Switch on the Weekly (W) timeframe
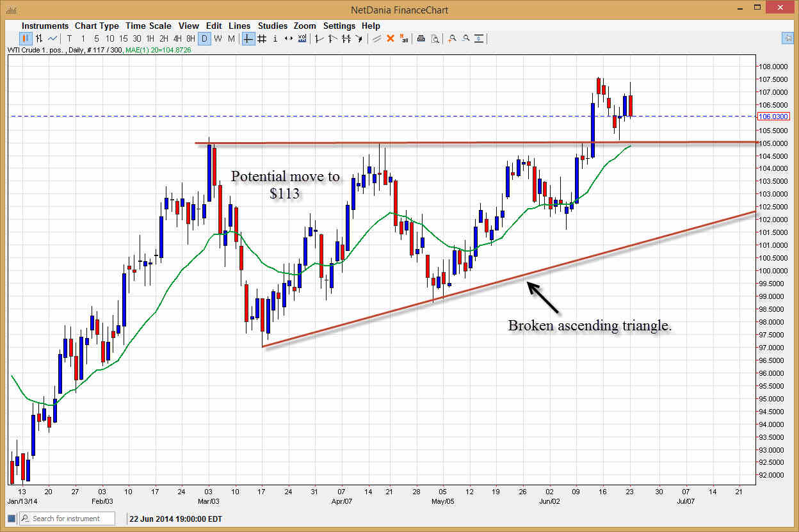The height and width of the screenshot is (532, 799). 218,38
